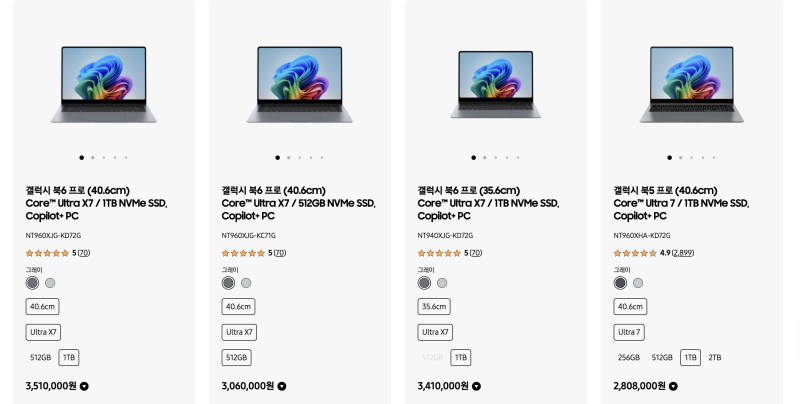Image resolution: width=800 pixels, height=404 pixels.
Task: Open price arrow next to 2,808,000원
Action: [x=672, y=386]
